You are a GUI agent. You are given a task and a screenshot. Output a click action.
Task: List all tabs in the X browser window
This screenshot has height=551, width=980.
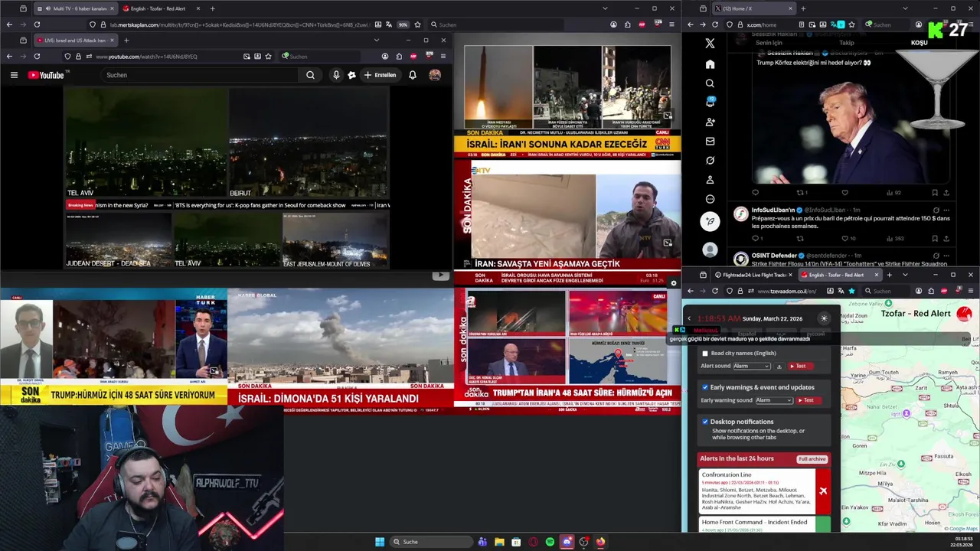tap(905, 8)
